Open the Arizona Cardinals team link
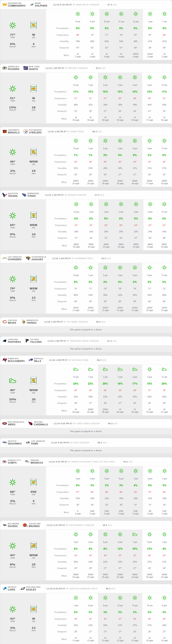Screen dimensions: 172x644 [x=41, y=425]
